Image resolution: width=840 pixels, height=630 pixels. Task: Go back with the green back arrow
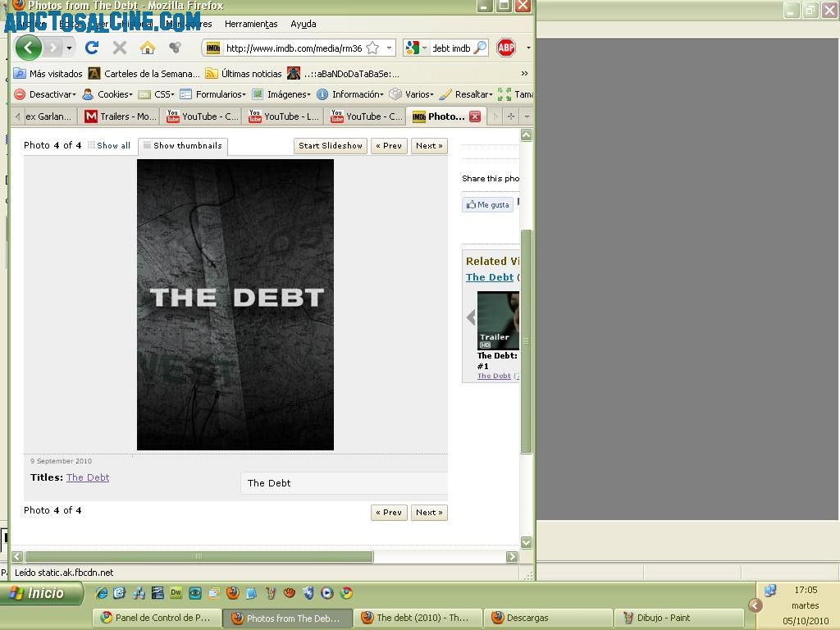point(29,48)
